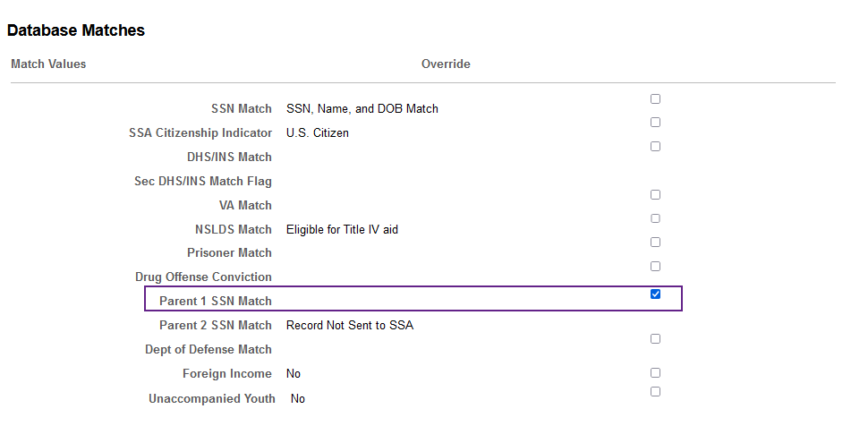Enable Drug Offense Conviction override checkbox
868x426 pixels.
[x=655, y=267]
